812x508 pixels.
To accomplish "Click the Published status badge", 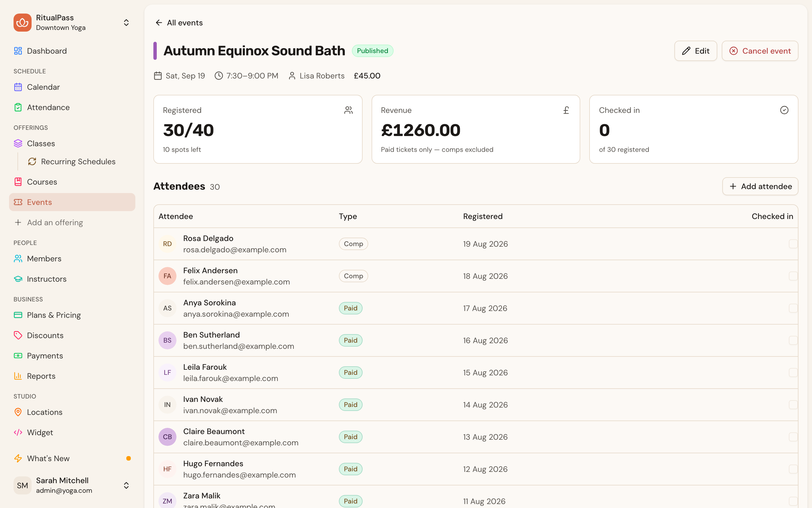I will click(372, 51).
